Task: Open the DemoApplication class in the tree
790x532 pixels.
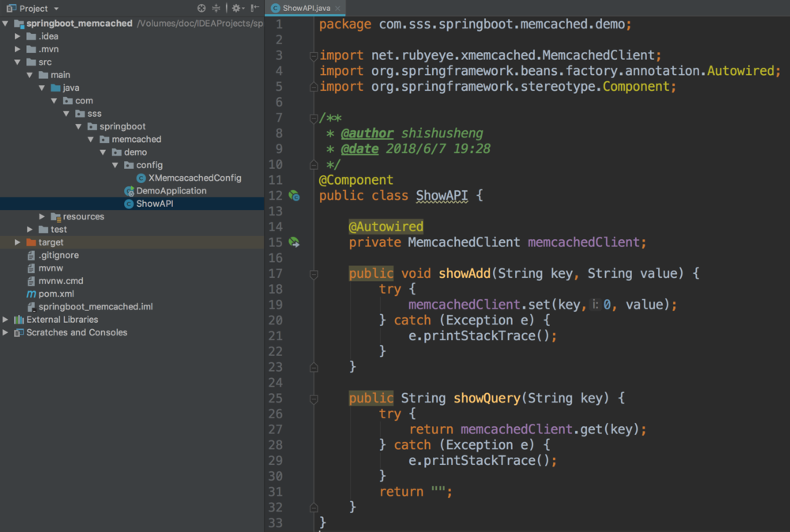Action: tap(171, 191)
